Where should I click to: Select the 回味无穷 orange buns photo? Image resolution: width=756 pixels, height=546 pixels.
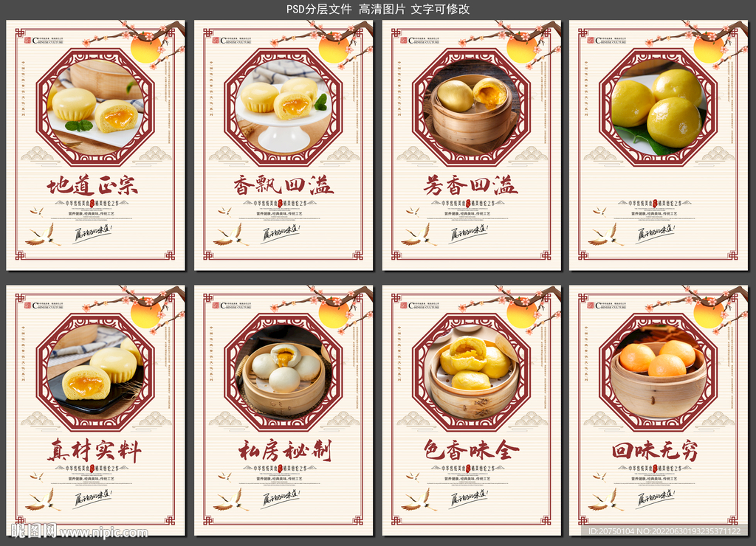click(x=659, y=372)
